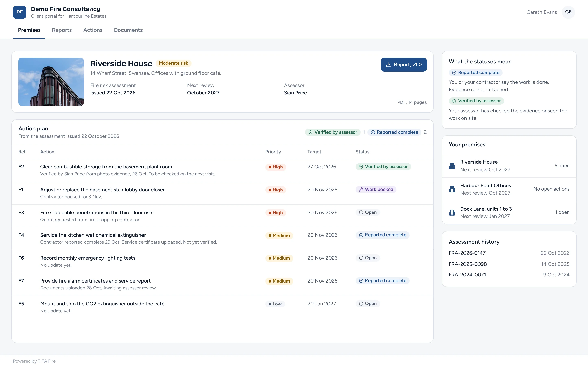Click shield icon in Action plan header filter
Screen dimensions: 588x368
(x=311, y=132)
